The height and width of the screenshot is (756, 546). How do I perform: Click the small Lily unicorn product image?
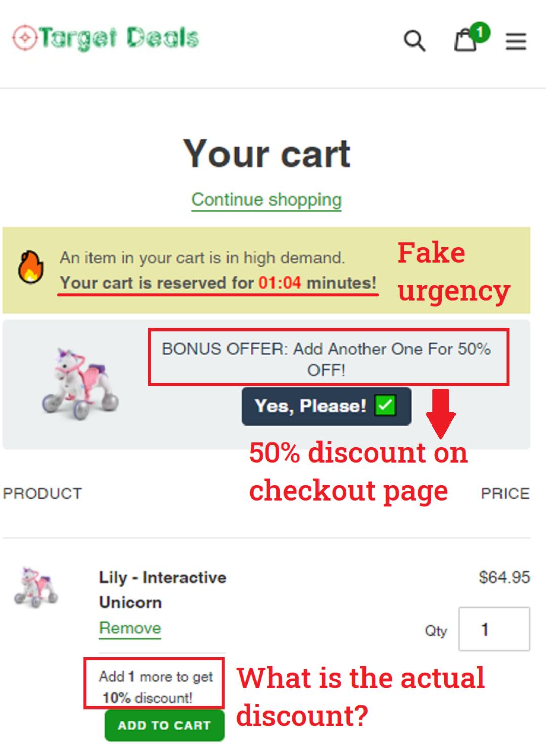tap(36, 587)
